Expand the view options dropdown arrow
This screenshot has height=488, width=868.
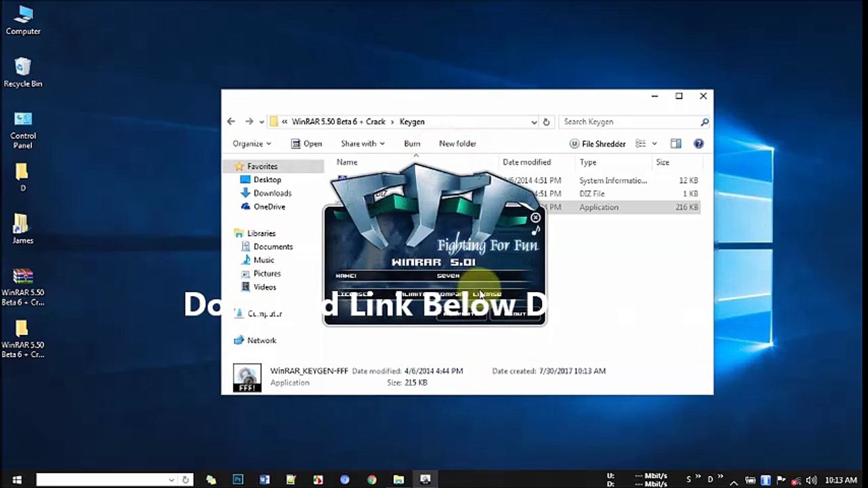point(655,144)
